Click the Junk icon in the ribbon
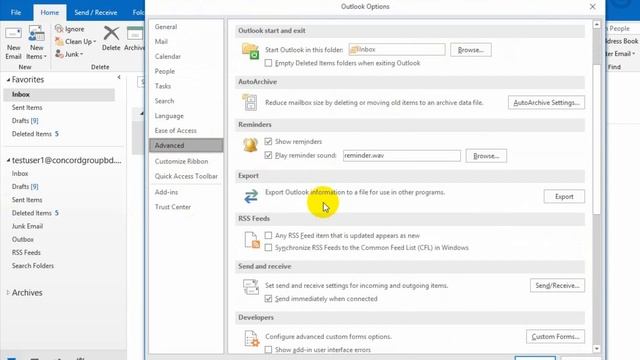Viewport: 640px width, 360px height. coord(59,54)
